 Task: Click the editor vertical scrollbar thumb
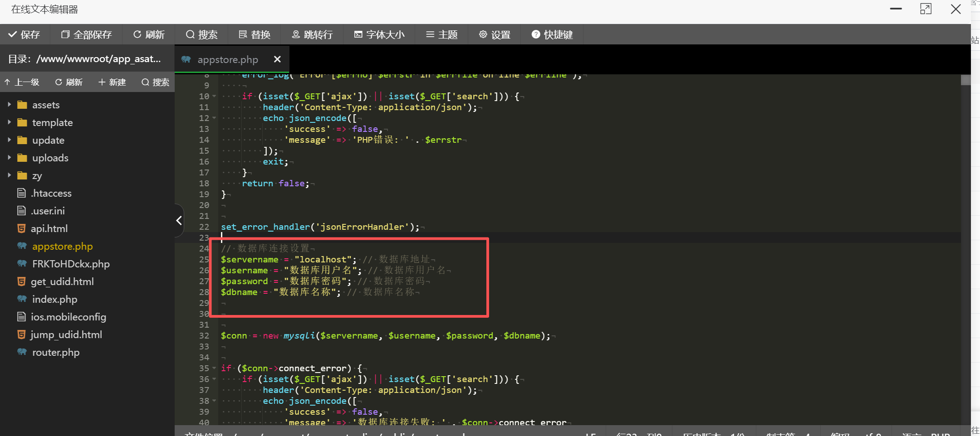[x=965, y=80]
